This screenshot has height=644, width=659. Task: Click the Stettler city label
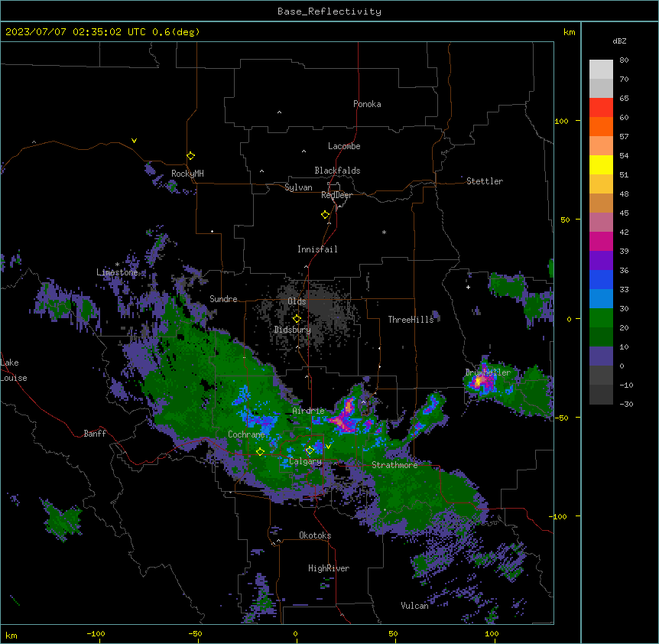[x=485, y=181]
